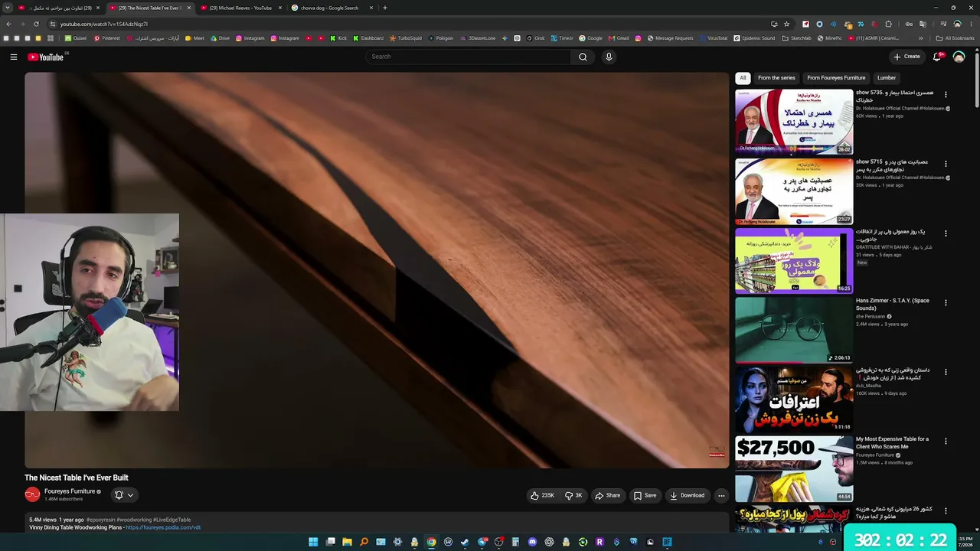Open the Instagram bookmark next to Drive

[250, 38]
